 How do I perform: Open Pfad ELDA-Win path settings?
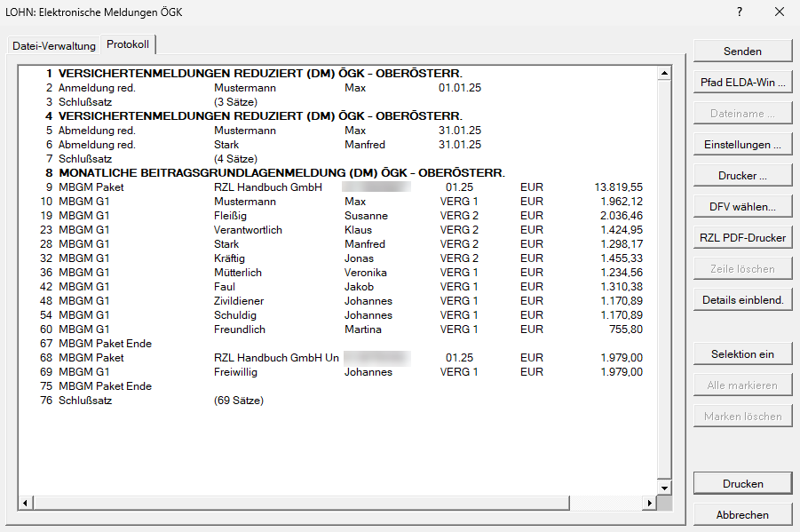[x=742, y=83]
